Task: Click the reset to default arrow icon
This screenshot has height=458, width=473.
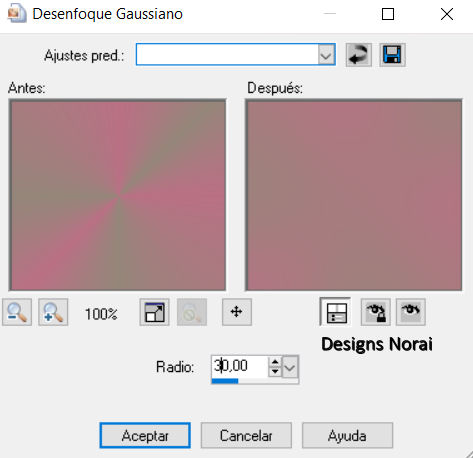Action: pos(358,55)
